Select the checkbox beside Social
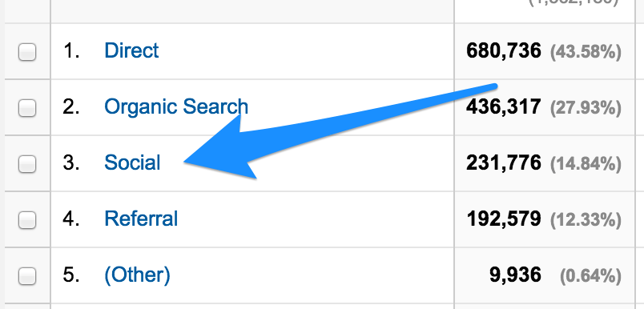This screenshot has width=644, height=309. (x=27, y=164)
